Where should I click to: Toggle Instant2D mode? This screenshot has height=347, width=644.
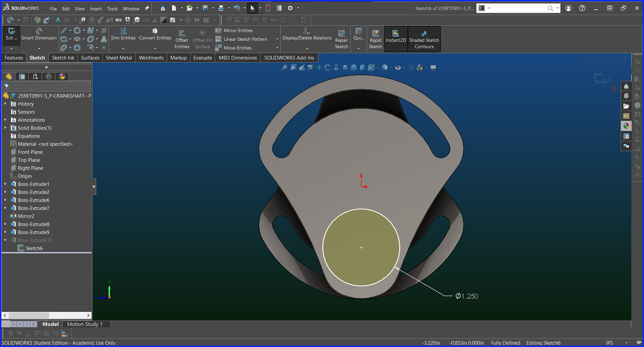(x=396, y=39)
